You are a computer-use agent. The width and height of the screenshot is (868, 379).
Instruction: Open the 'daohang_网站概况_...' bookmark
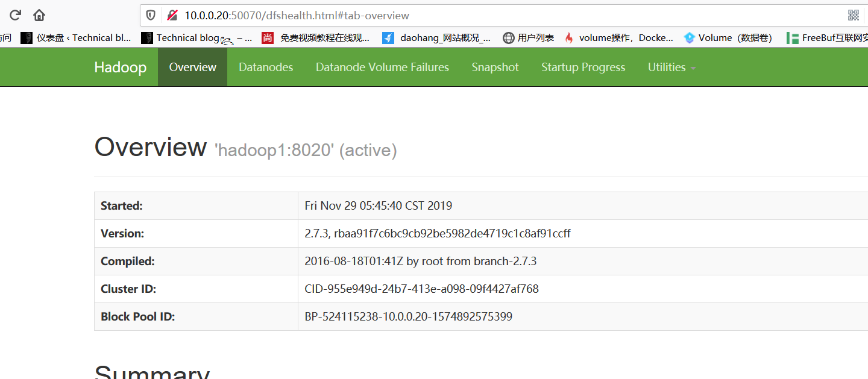point(436,38)
